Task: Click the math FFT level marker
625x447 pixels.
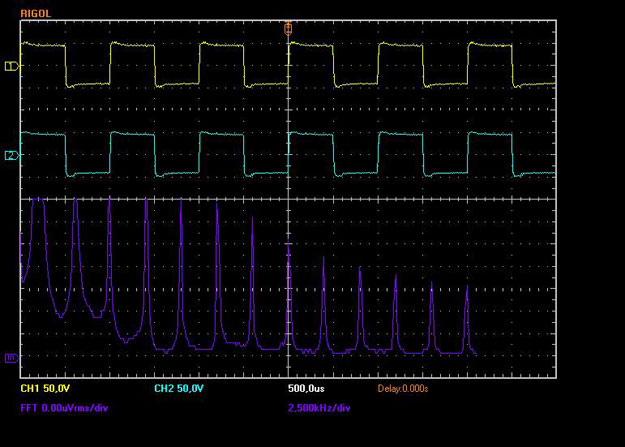Action: (x=11, y=358)
